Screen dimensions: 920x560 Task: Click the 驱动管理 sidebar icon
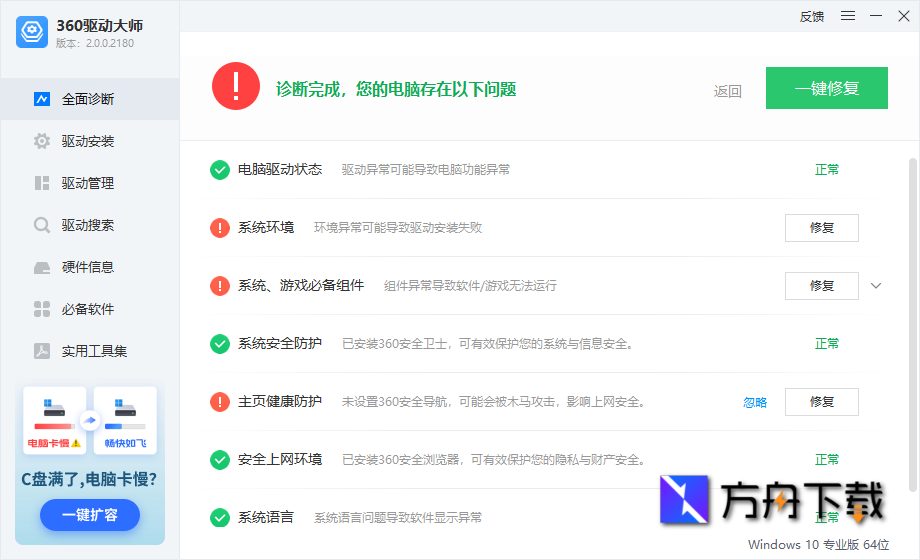coord(42,183)
